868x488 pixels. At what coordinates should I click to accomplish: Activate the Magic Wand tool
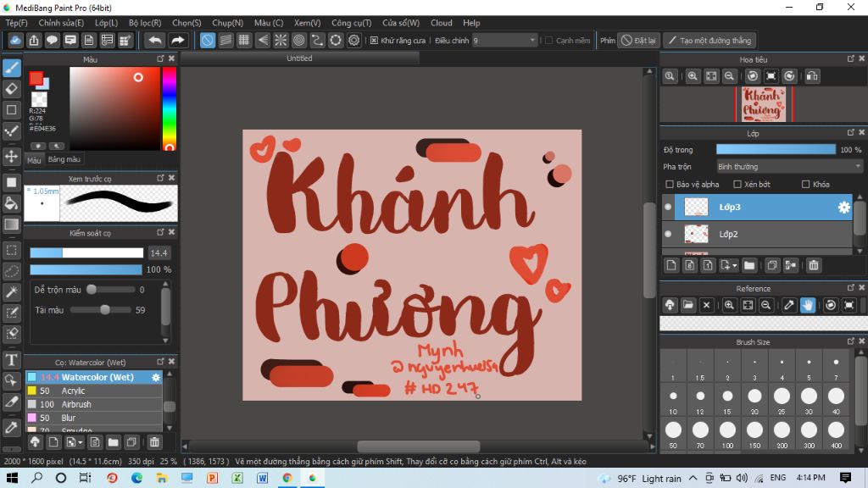[12, 292]
